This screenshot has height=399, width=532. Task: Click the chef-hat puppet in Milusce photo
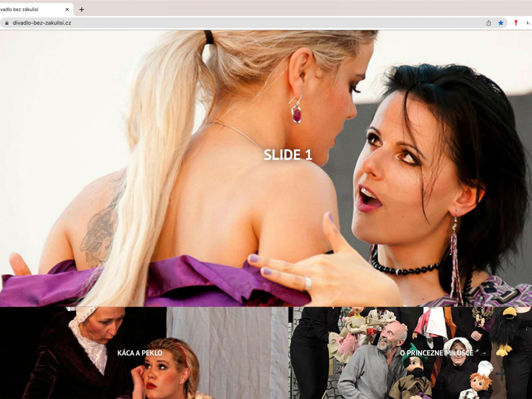click(481, 377)
